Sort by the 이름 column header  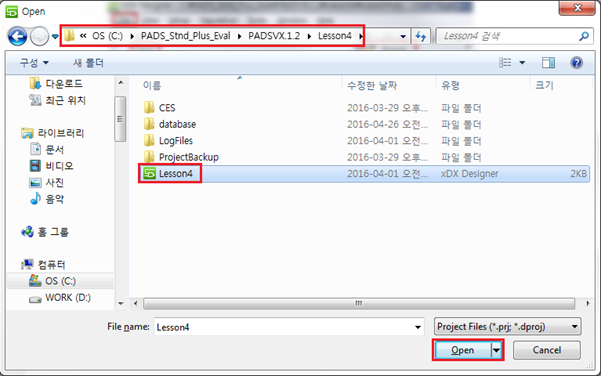tap(152, 85)
